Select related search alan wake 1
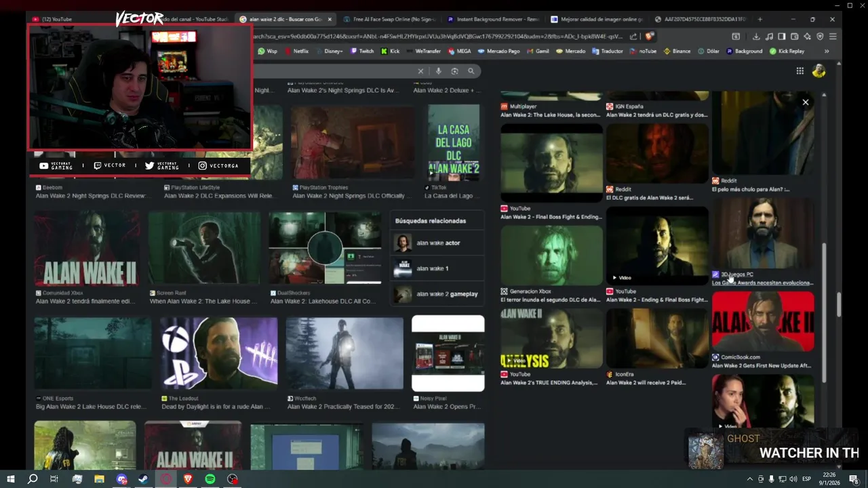This screenshot has height=488, width=868. 437,268
